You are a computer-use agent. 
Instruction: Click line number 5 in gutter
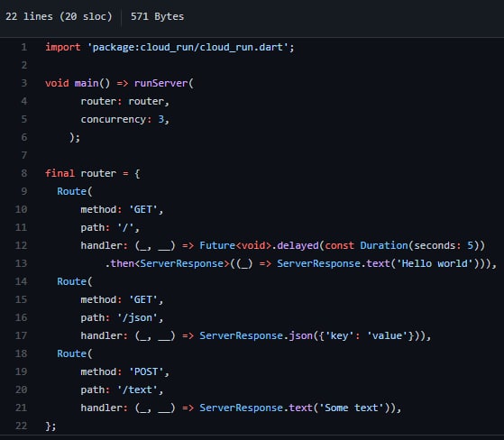tap(24, 119)
